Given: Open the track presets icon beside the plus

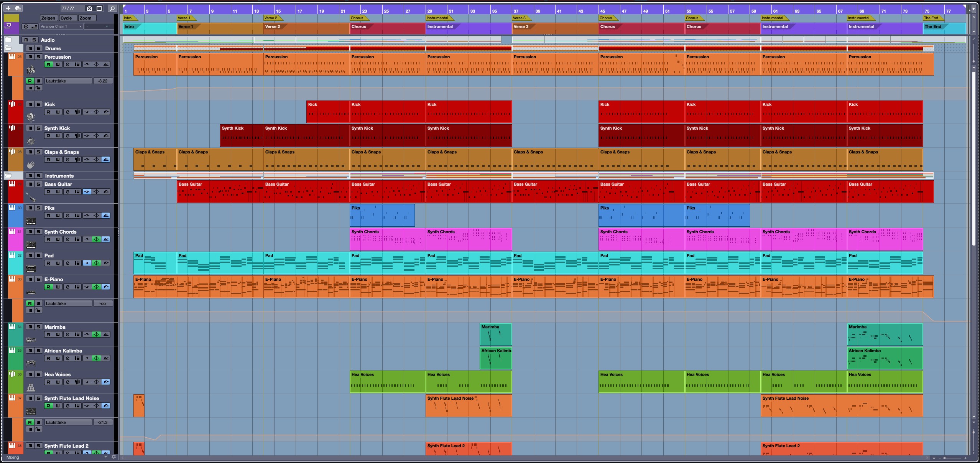Looking at the screenshot, I should [18, 8].
